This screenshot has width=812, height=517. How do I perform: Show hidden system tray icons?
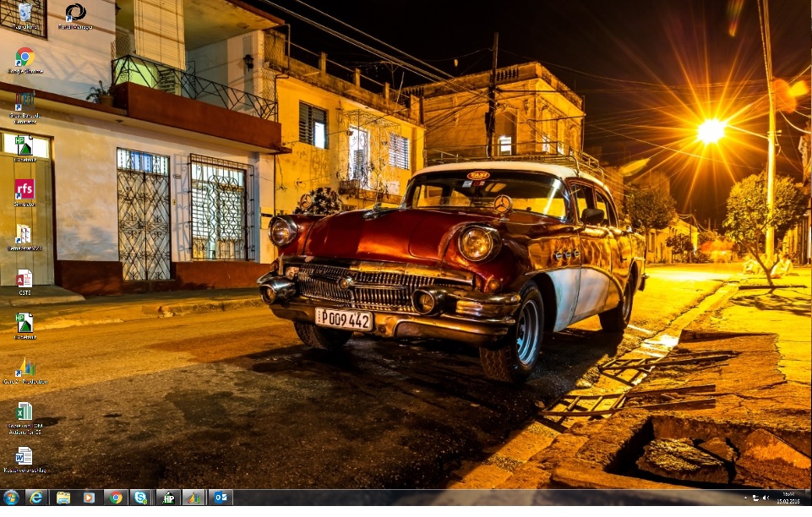click(x=746, y=498)
